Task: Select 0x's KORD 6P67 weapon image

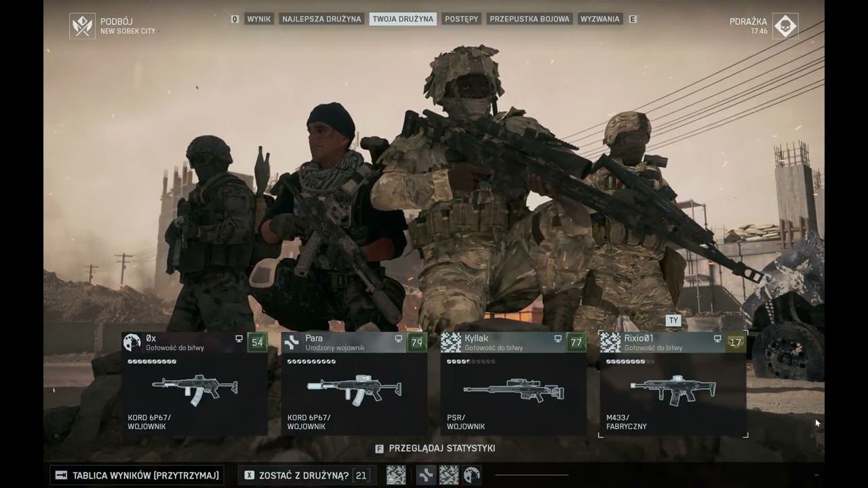Action: [195, 389]
